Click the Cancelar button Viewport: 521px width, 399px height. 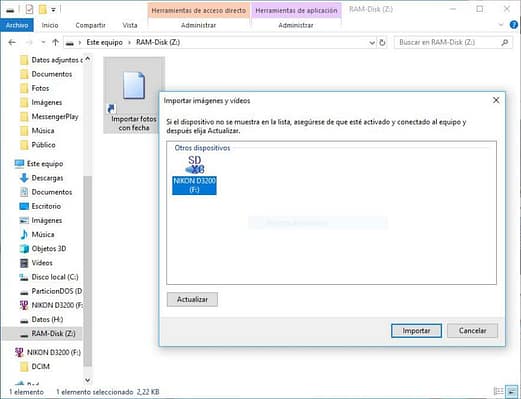click(472, 331)
